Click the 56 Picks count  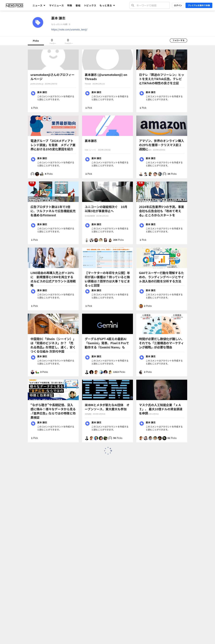[118, 438]
